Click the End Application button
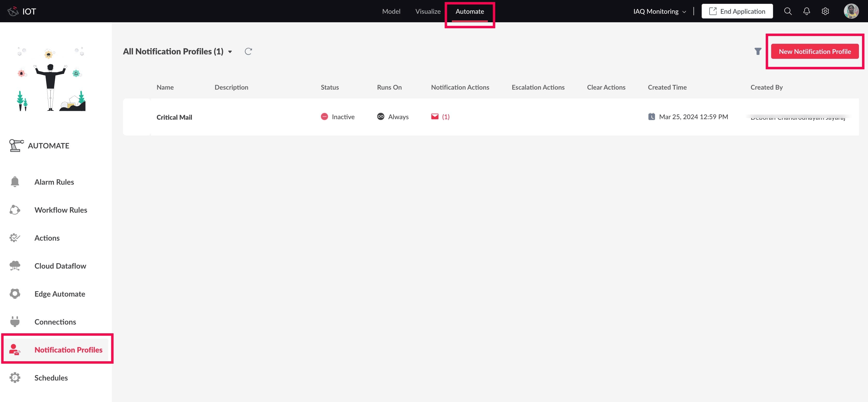868x402 pixels. pos(737,11)
